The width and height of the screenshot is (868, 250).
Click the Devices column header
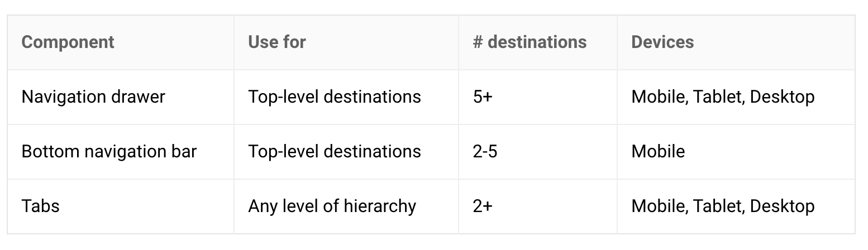pos(662,42)
